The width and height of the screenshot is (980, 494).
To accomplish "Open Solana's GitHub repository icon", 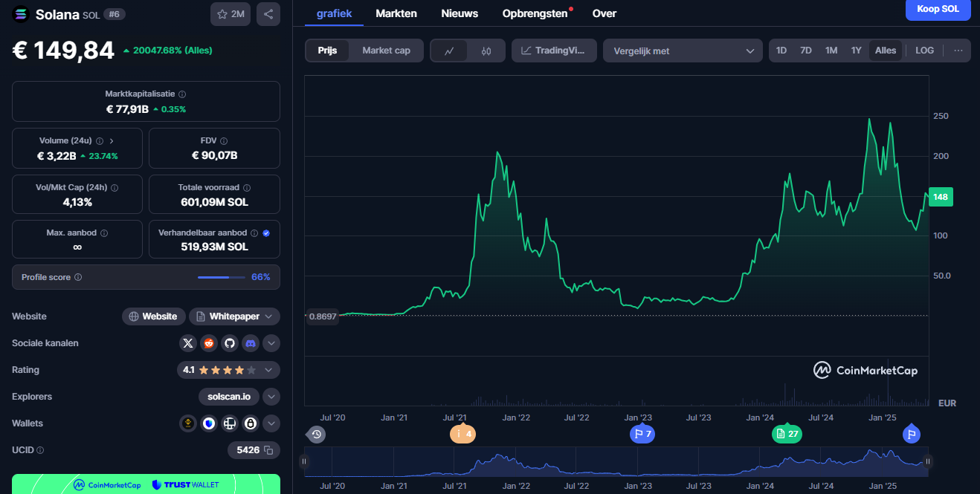I will [230, 343].
